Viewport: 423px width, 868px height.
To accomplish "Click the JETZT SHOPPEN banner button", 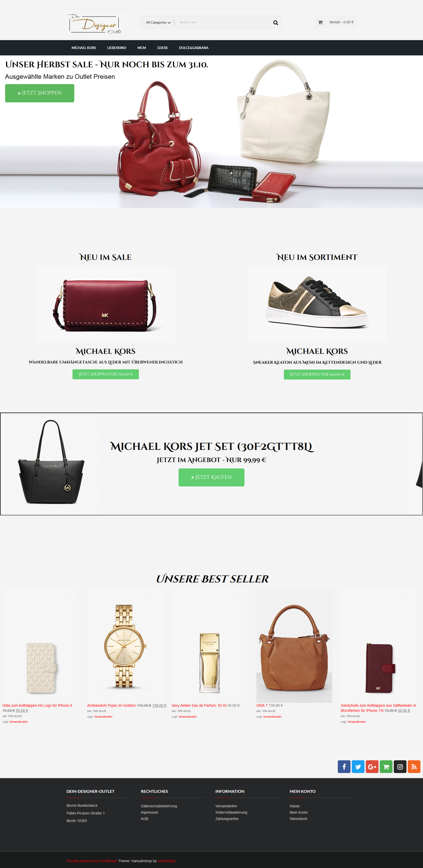I will click(39, 93).
